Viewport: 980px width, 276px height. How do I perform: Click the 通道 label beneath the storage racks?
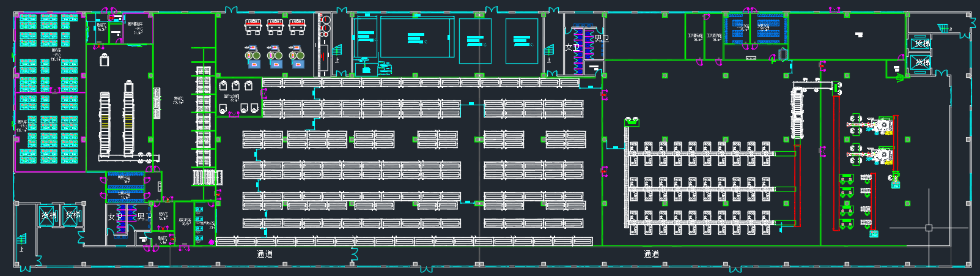[x=265, y=254]
